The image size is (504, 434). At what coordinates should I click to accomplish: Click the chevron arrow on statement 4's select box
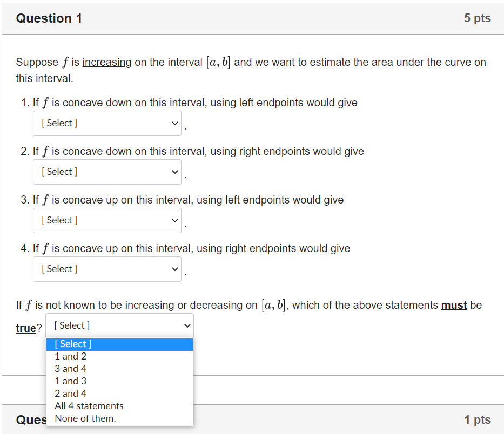(x=174, y=269)
